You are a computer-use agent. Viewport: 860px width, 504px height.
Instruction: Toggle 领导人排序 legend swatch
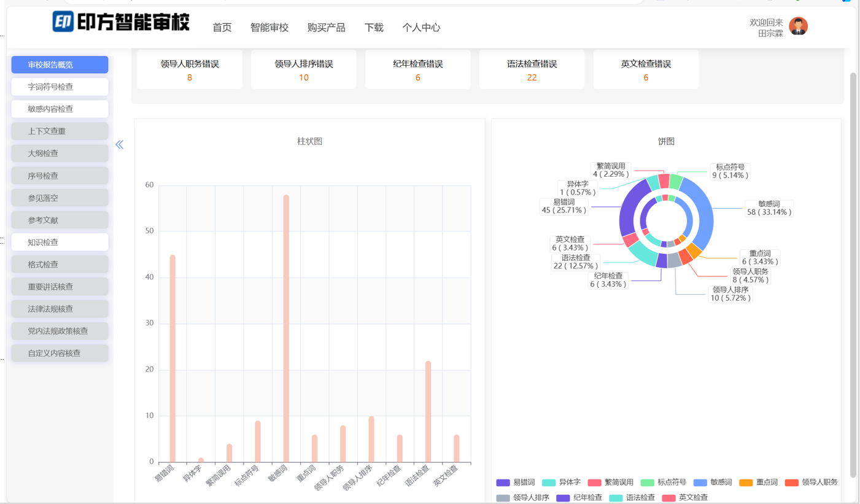coord(503,498)
